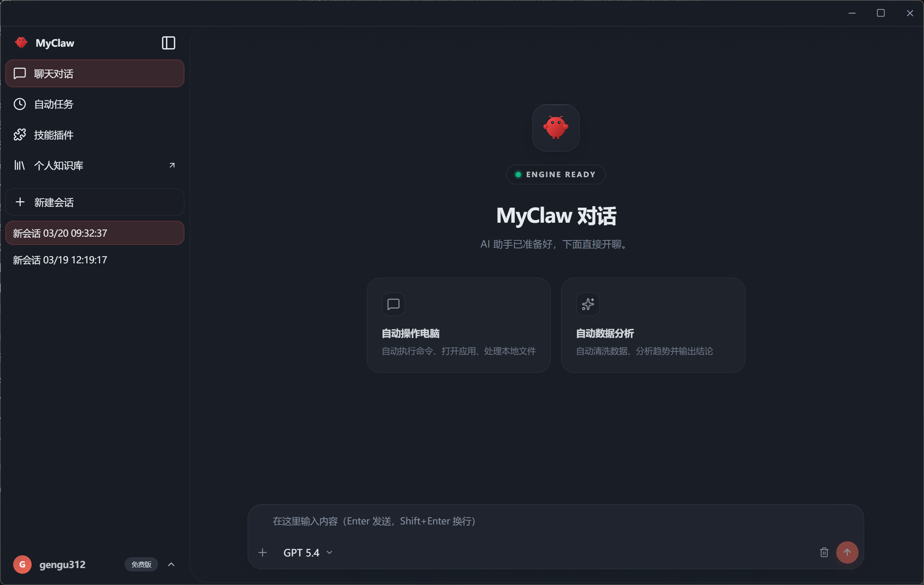Start a new chat with 新建会话
The image size is (924, 585).
(x=94, y=202)
